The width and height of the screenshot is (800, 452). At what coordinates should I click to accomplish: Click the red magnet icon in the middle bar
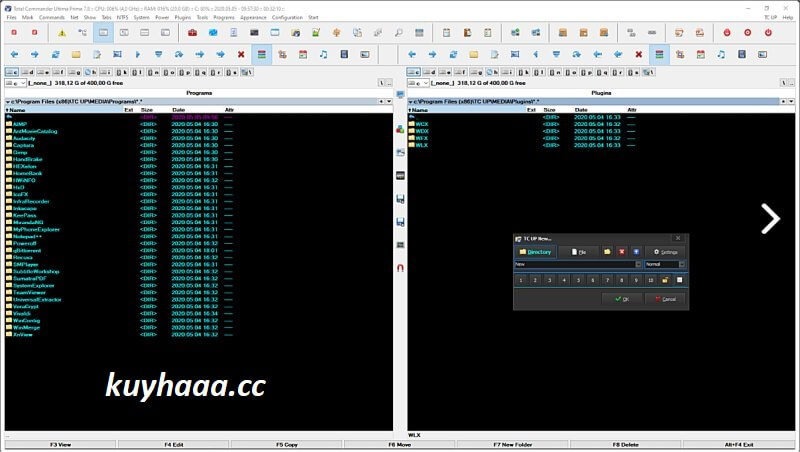point(401,268)
